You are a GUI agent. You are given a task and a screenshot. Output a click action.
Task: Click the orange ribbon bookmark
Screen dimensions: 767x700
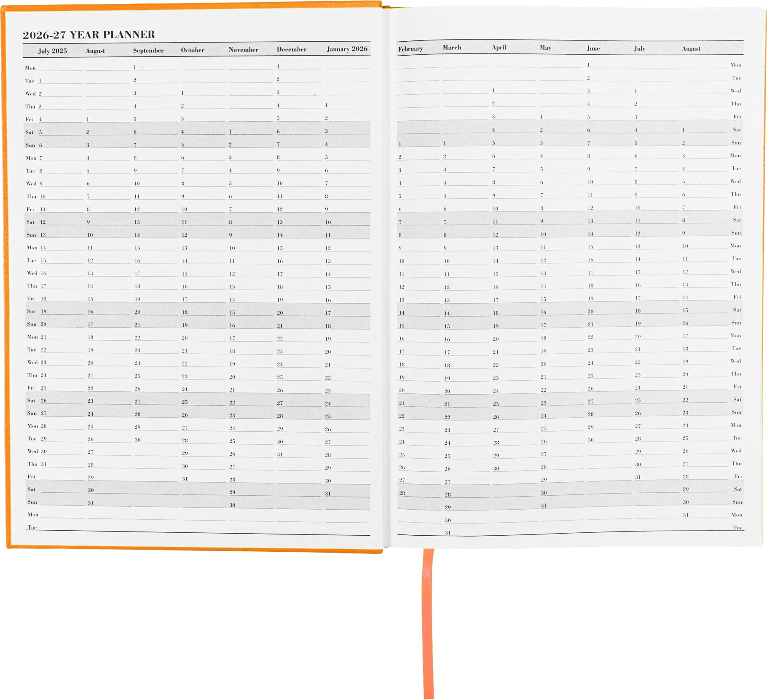click(x=428, y=623)
